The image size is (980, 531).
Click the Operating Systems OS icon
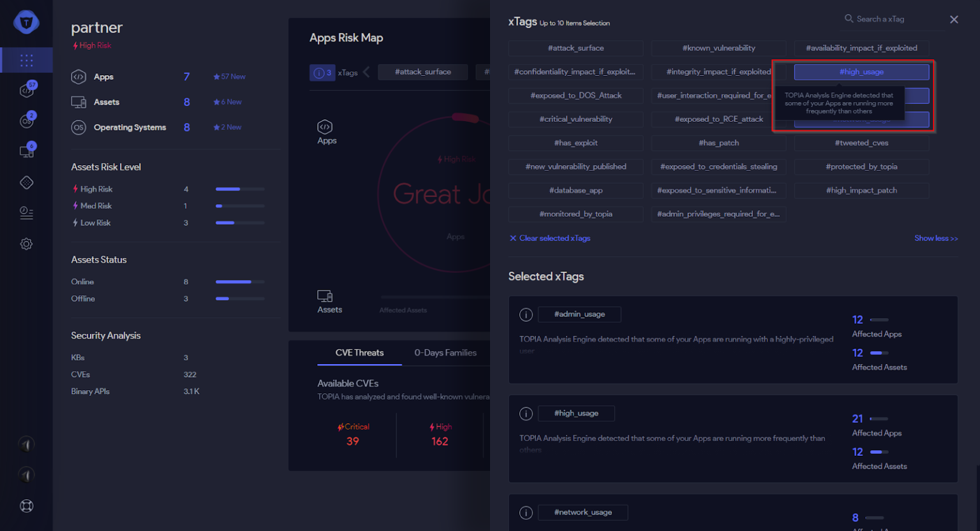78,127
